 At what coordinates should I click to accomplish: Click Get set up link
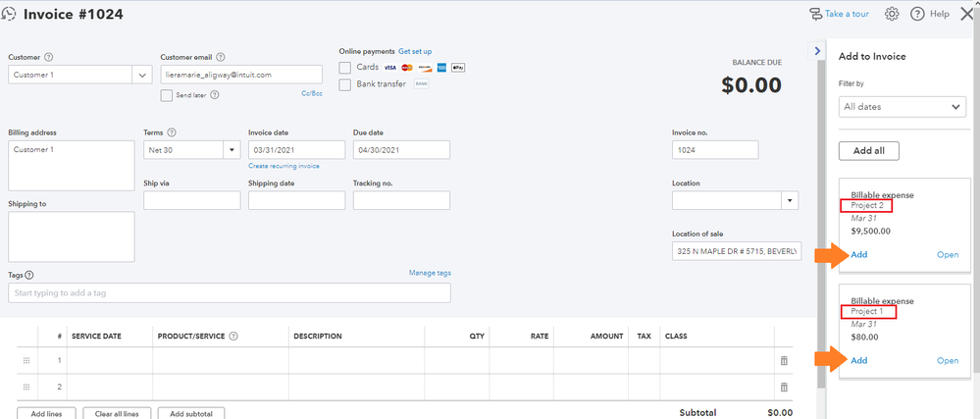click(x=415, y=51)
